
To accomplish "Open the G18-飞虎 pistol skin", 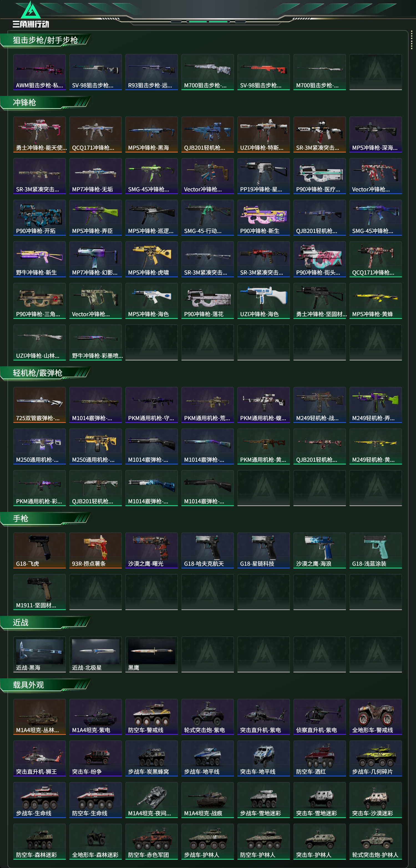I will pos(39,550).
